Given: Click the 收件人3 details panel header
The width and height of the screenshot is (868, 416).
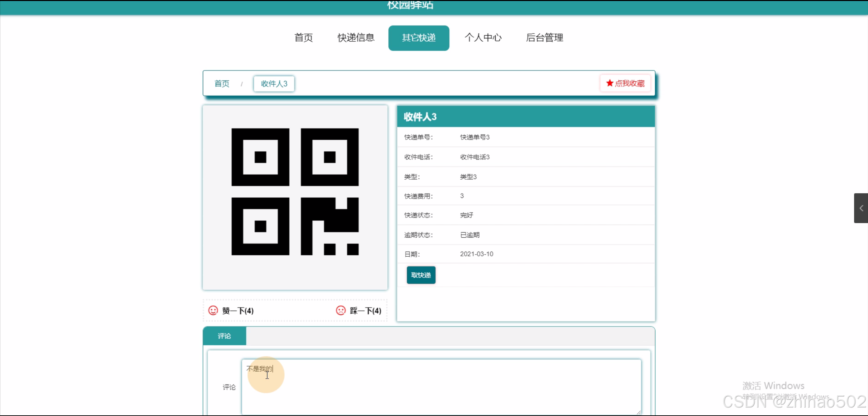Looking at the screenshot, I should [x=525, y=117].
